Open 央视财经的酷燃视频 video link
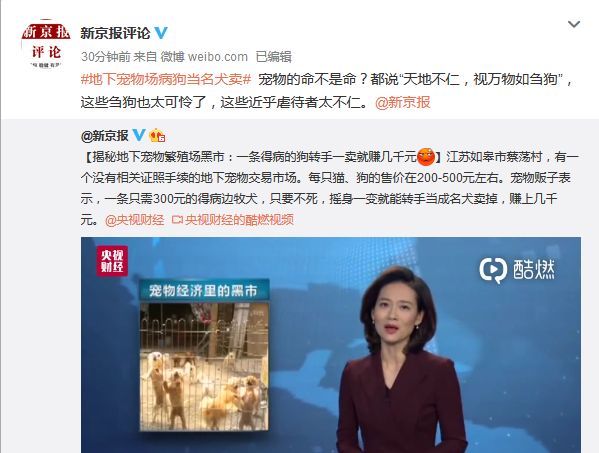This screenshot has width=599, height=453. 239,220
